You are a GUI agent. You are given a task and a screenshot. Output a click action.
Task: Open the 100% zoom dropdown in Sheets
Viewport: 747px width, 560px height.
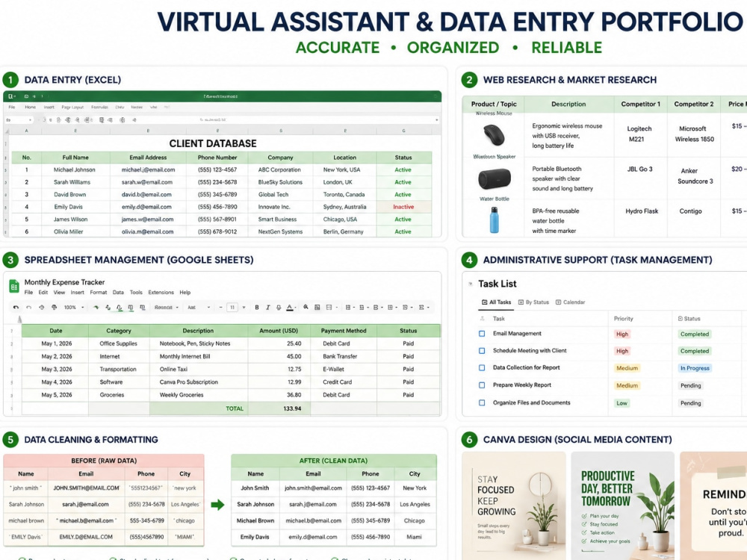point(83,307)
